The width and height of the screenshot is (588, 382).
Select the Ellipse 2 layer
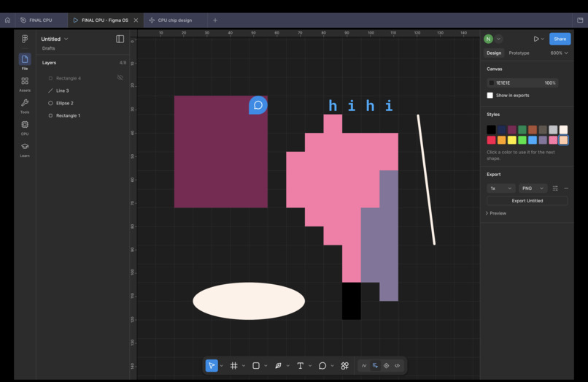click(85, 103)
